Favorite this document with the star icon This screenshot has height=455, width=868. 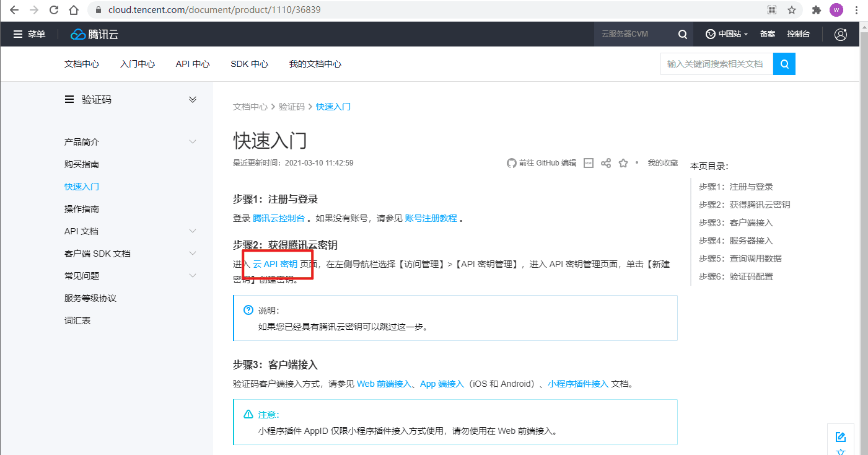(623, 163)
